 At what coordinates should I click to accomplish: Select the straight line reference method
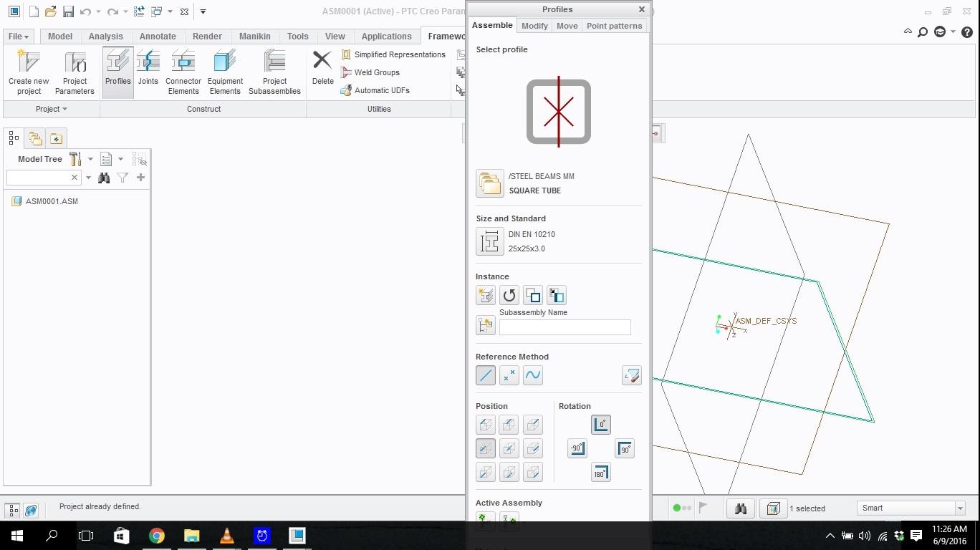485,375
